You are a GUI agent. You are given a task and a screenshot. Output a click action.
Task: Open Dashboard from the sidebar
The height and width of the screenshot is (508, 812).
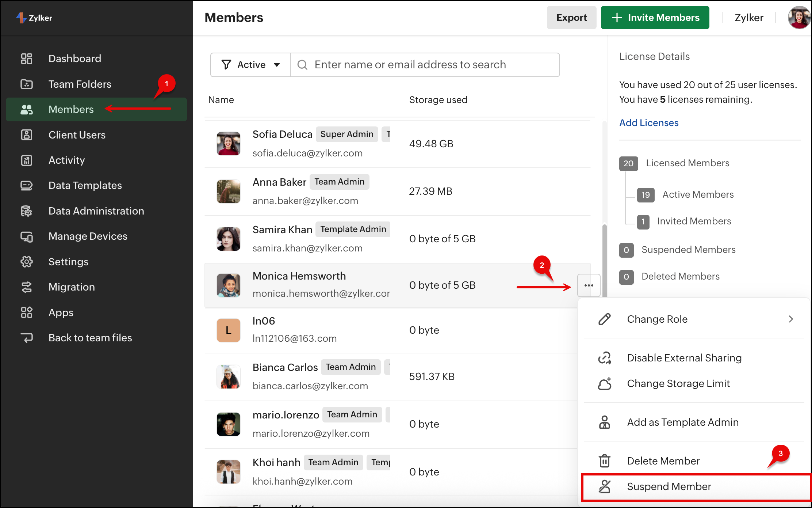pyautogui.click(x=74, y=58)
